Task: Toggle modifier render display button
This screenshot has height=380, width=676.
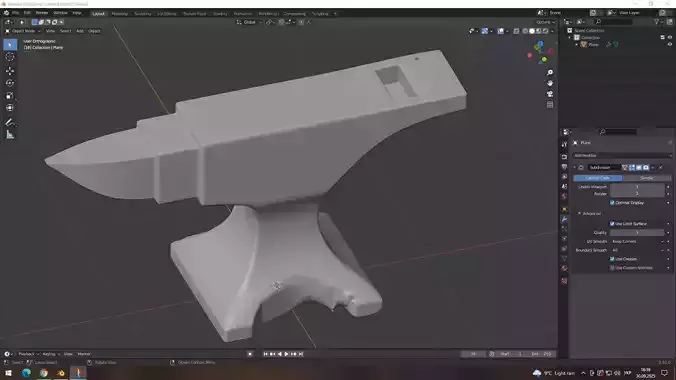Action: pyautogui.click(x=646, y=167)
